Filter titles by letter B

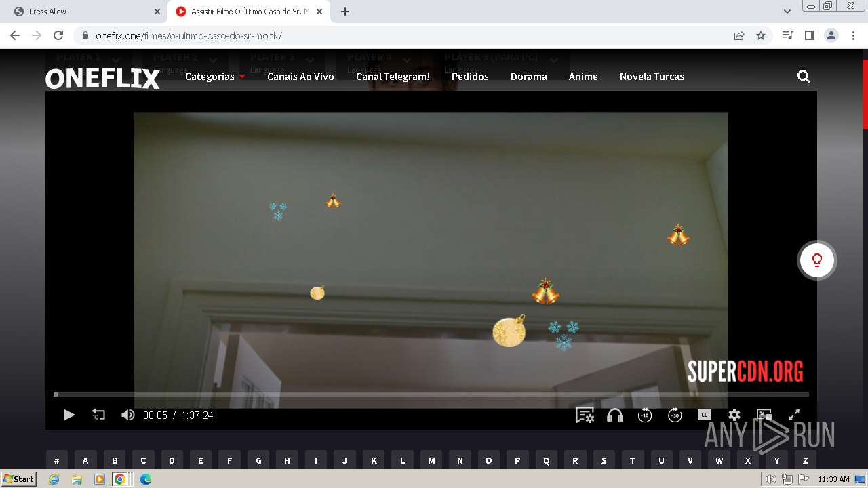point(115,460)
